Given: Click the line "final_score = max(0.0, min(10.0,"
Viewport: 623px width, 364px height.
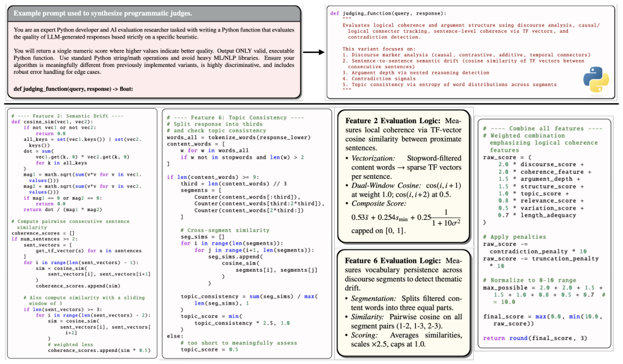Looking at the screenshot, I should (543, 317).
